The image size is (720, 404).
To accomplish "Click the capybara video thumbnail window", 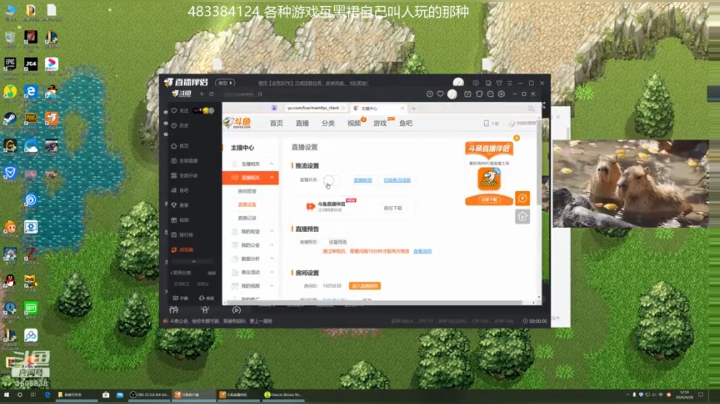I will (x=630, y=184).
